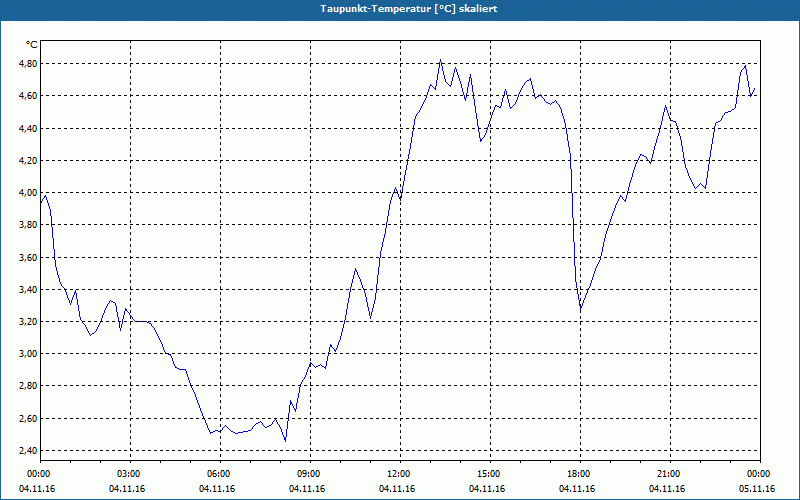Click the 21:00 time label
The width and height of the screenshot is (800, 500).
point(669,474)
